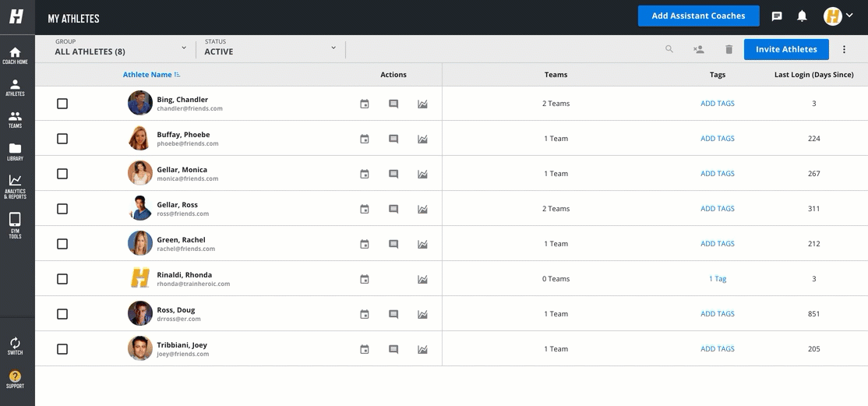Open calendar for Doug Ross
The image size is (868, 406).
[x=364, y=314]
